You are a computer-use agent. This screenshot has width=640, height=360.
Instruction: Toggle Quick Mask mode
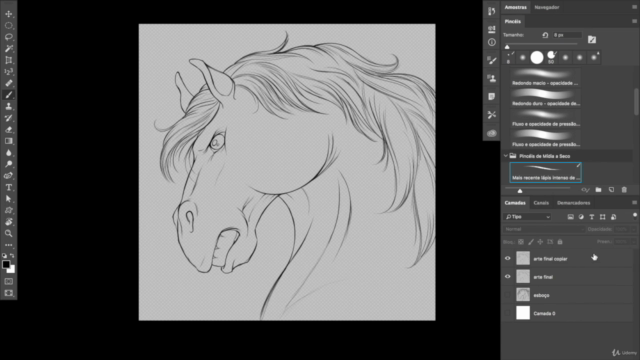tap(9, 282)
